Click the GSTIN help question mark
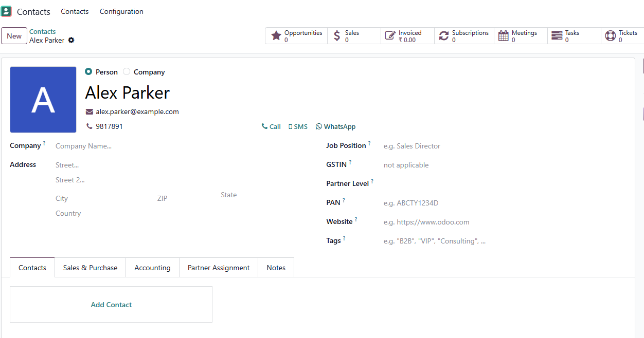The image size is (644, 338). point(350,162)
